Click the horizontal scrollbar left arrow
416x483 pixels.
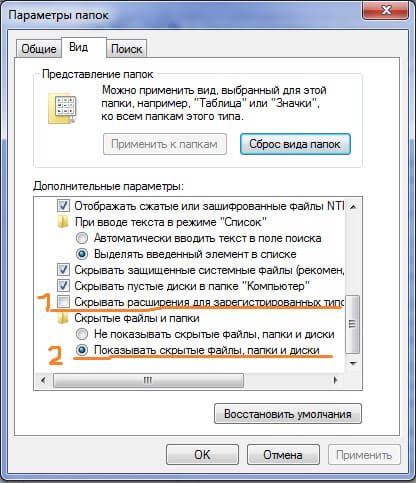point(43,380)
